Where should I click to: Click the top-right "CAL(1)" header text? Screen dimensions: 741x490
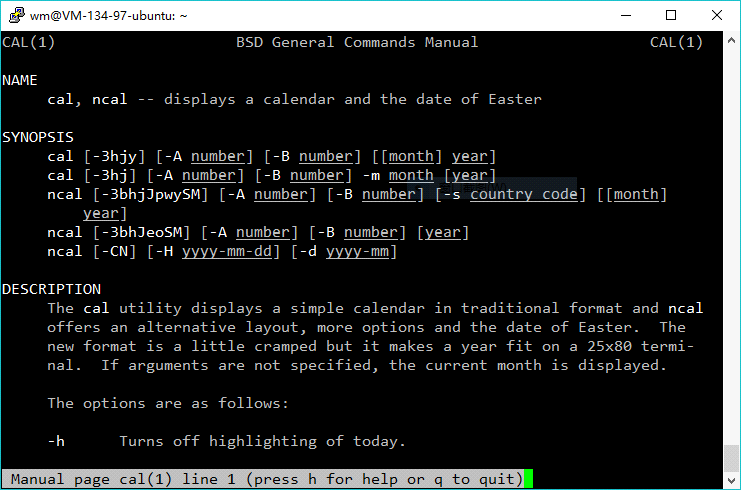(676, 42)
